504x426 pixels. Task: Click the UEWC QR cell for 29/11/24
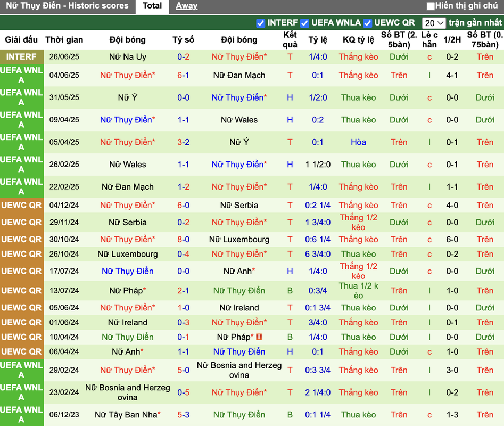21,222
